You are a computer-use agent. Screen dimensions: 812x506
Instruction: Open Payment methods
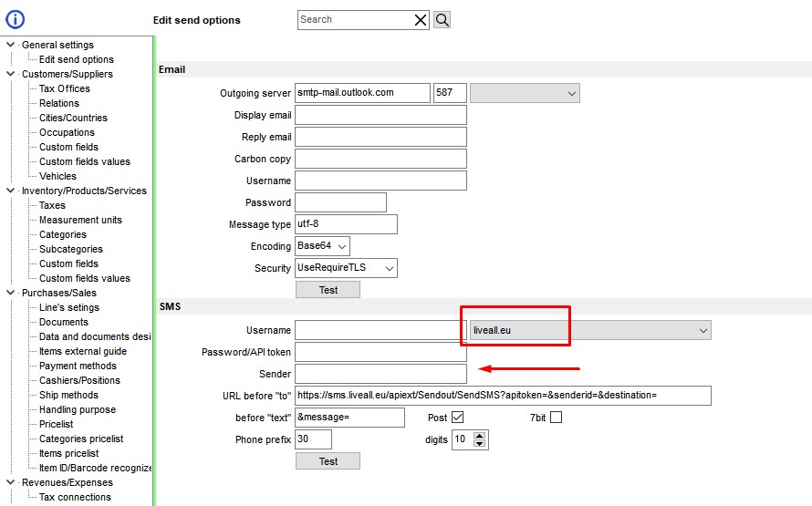click(78, 366)
